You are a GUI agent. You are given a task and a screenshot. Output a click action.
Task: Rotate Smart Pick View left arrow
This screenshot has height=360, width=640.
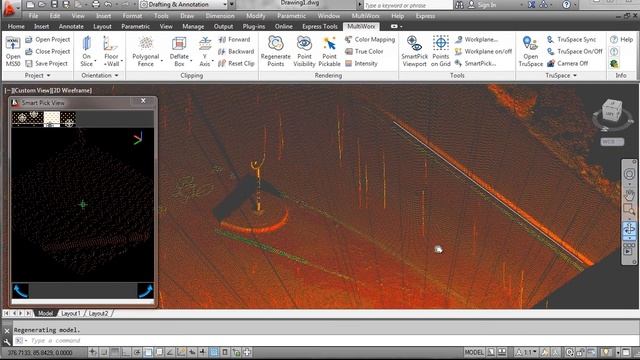click(x=20, y=291)
